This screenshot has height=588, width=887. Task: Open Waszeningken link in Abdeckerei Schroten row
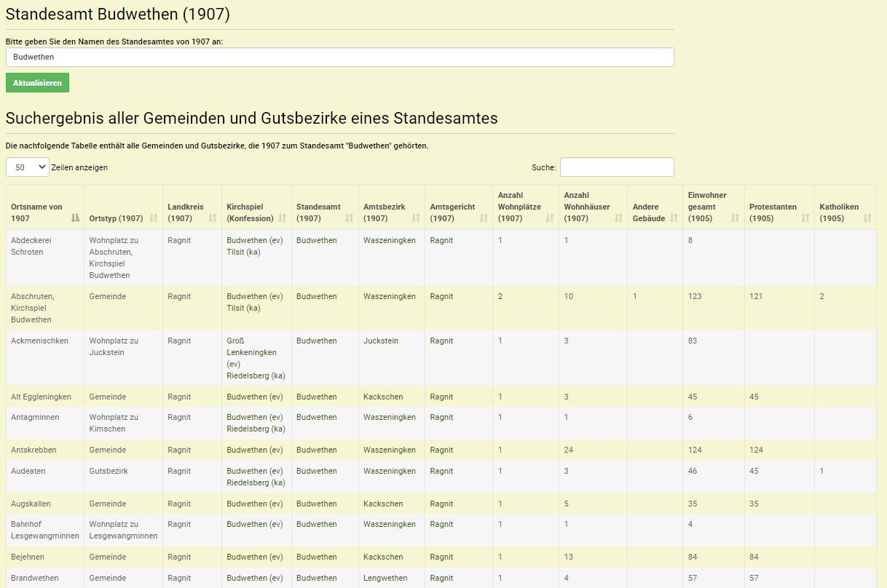tap(390, 240)
